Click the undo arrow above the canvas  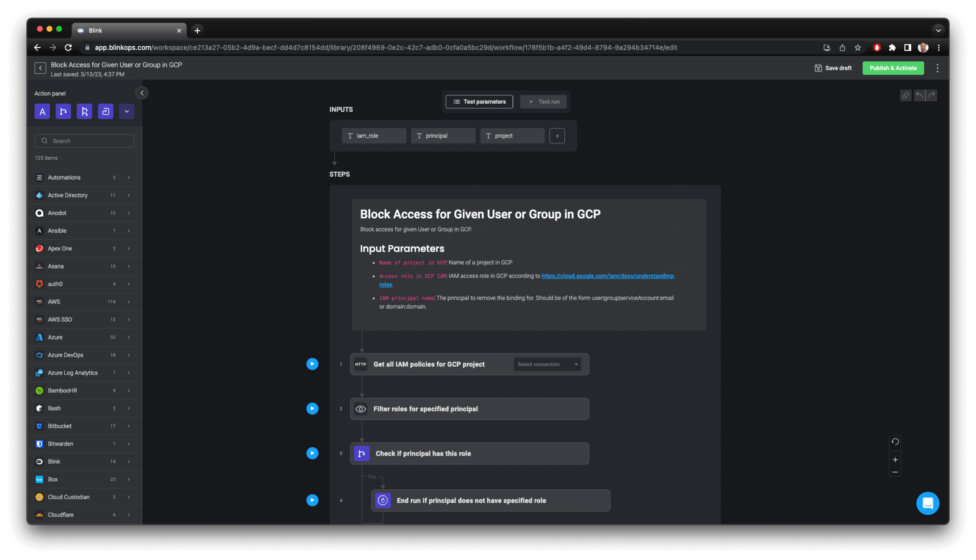pyautogui.click(x=919, y=95)
